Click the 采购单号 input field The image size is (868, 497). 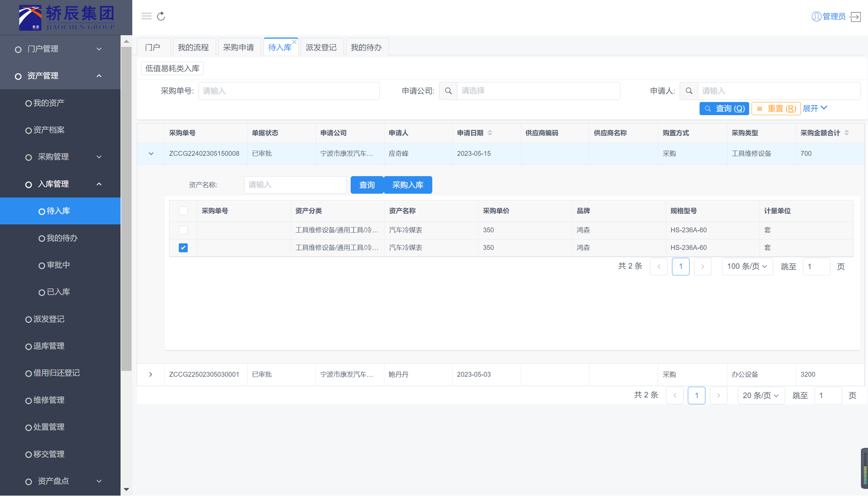(288, 91)
